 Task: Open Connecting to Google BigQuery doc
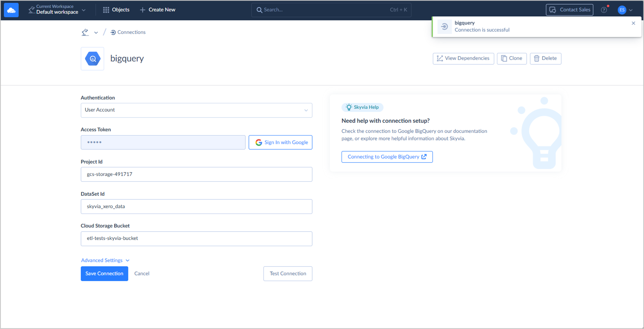(x=387, y=157)
